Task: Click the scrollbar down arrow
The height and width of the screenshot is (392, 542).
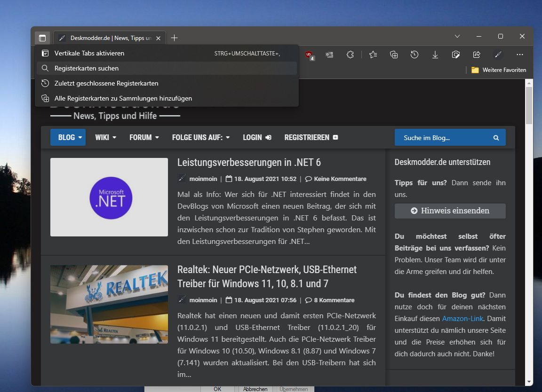Action: click(x=529, y=382)
